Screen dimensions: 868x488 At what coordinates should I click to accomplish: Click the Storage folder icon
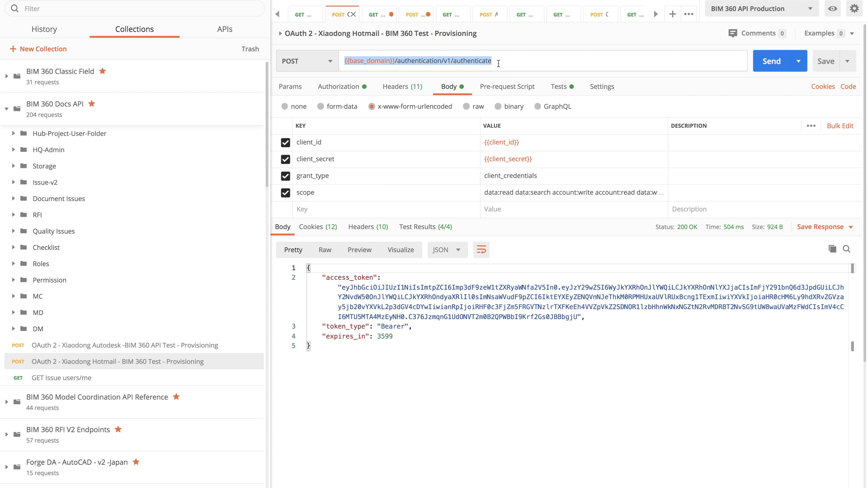click(x=24, y=166)
